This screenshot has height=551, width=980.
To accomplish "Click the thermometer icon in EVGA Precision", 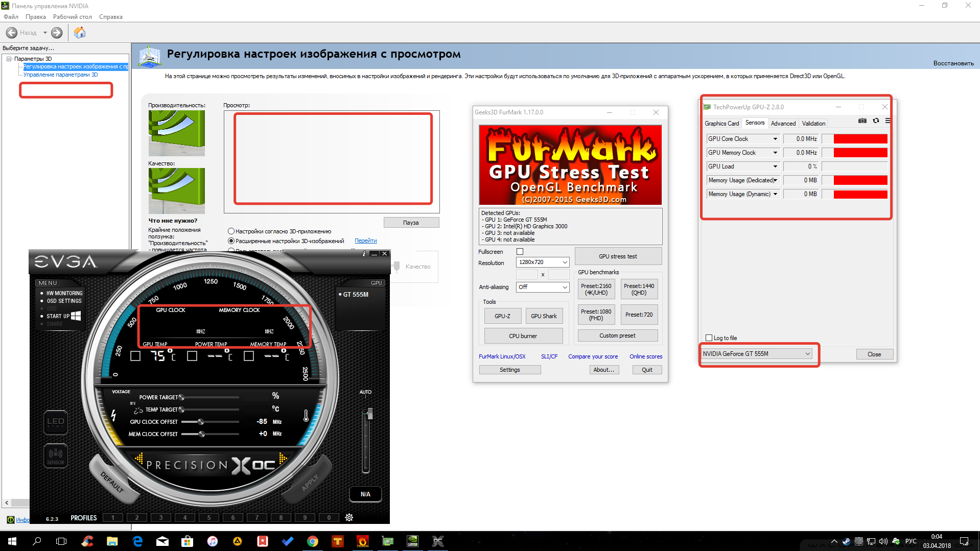I will pyautogui.click(x=306, y=416).
